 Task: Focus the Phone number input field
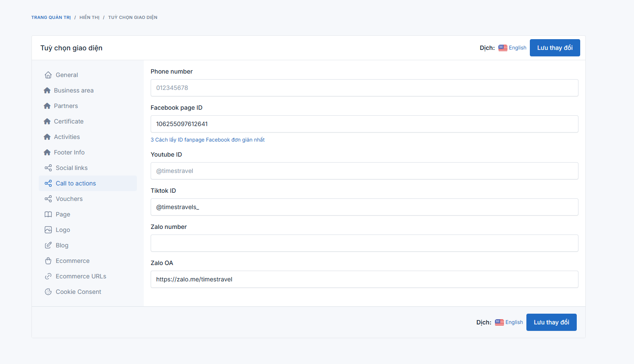pos(364,88)
